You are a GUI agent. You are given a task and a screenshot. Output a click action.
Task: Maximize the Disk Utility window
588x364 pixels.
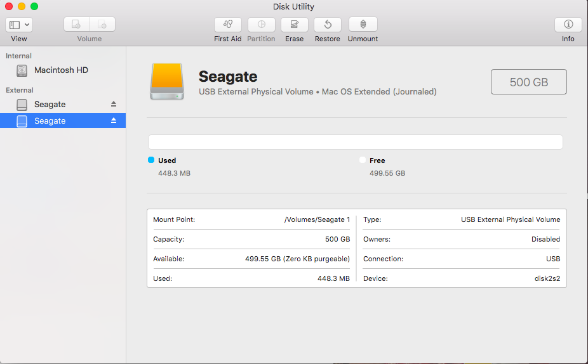34,6
